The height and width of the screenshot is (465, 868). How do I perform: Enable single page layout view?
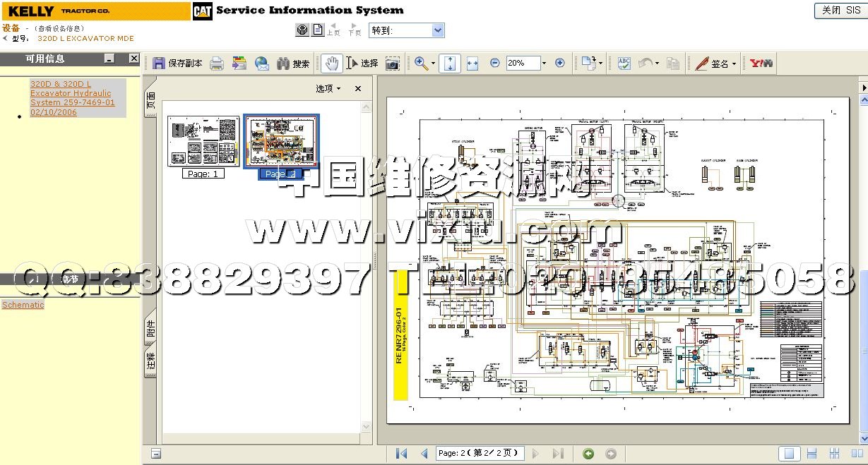pyautogui.click(x=790, y=454)
